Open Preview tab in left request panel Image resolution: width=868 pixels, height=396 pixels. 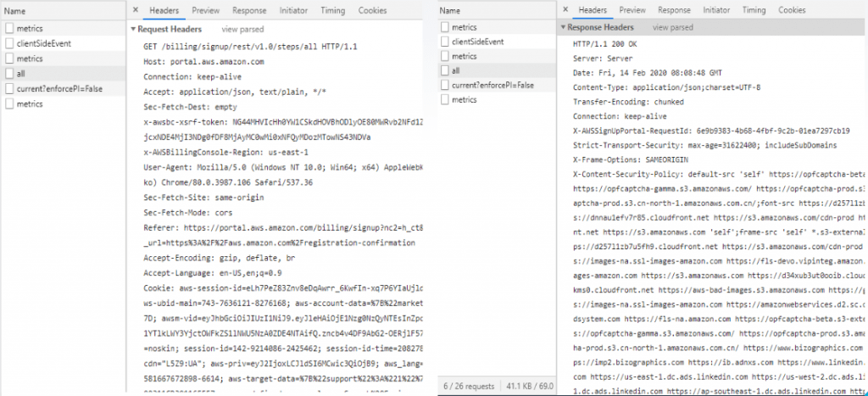tap(205, 10)
